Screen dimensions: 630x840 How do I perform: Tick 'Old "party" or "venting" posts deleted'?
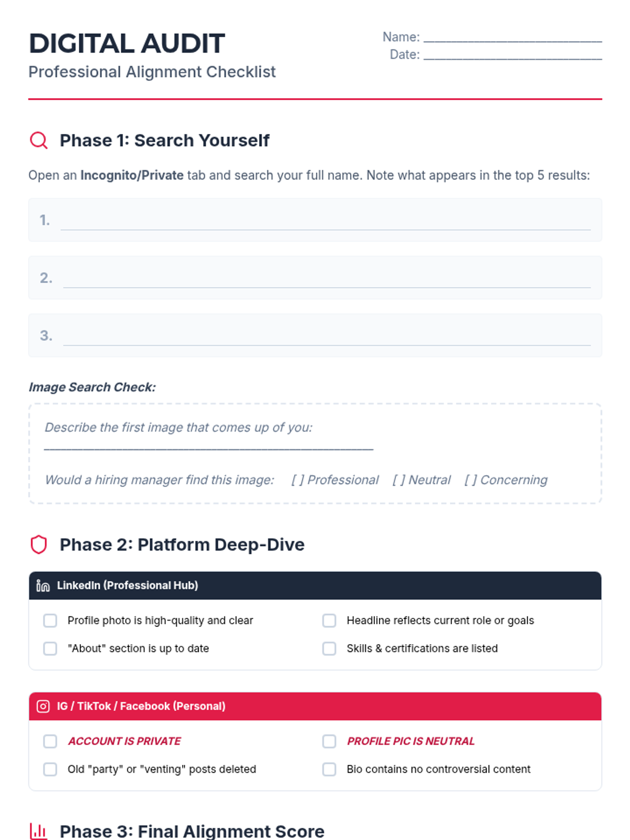(50, 769)
